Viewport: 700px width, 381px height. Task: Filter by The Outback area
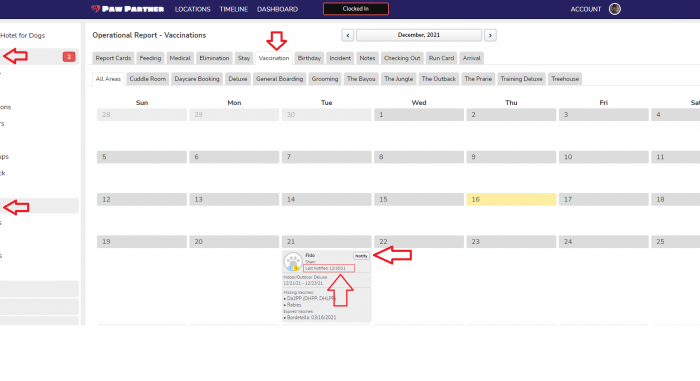[x=439, y=79]
